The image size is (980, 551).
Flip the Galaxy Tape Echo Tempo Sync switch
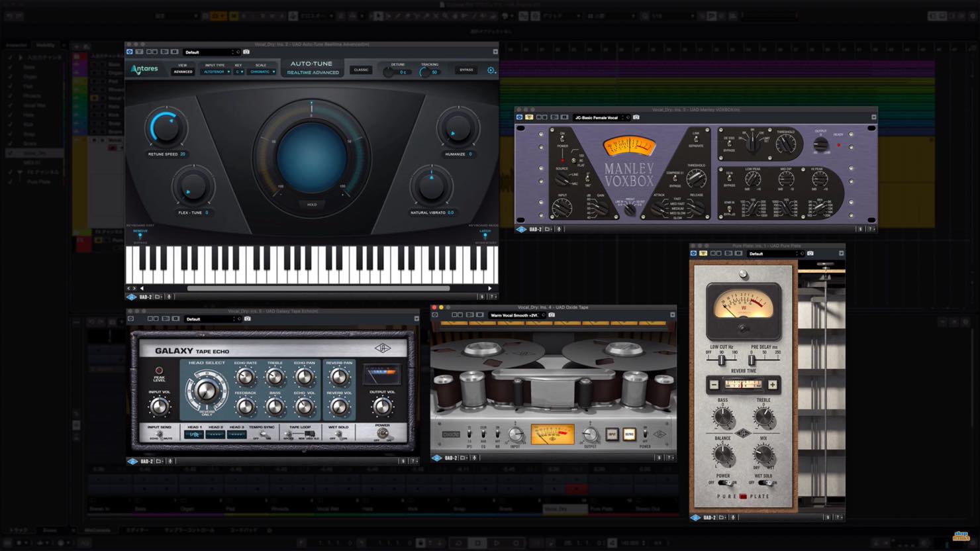pyautogui.click(x=264, y=436)
